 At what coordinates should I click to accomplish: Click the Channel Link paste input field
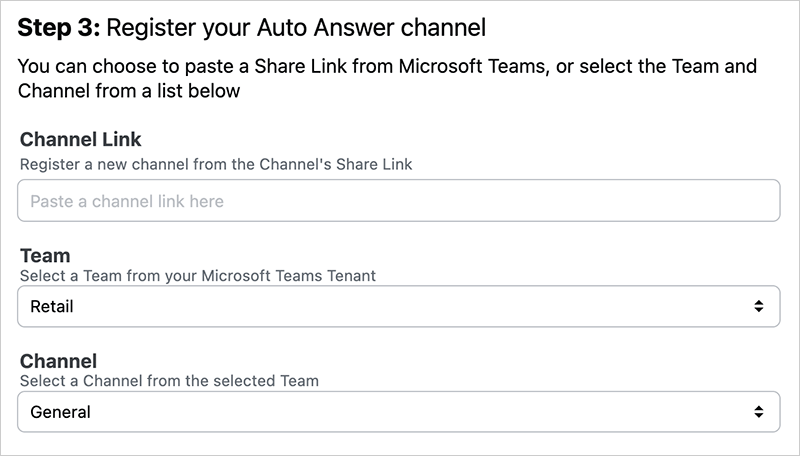[x=398, y=201]
